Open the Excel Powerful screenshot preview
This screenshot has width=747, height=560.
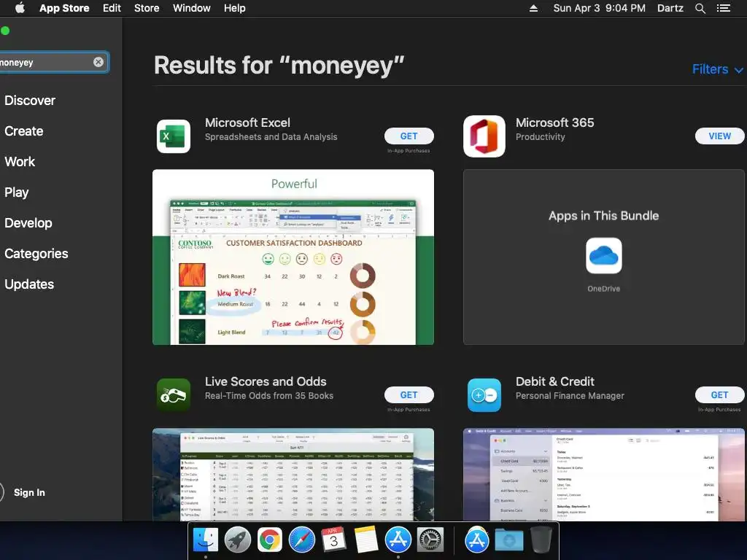[x=293, y=257]
